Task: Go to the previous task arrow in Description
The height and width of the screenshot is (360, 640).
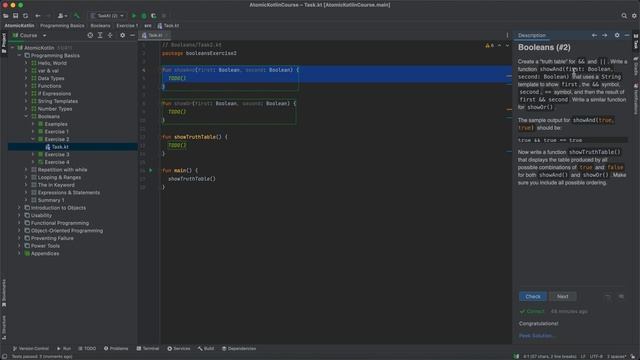Action: pyautogui.click(x=594, y=36)
